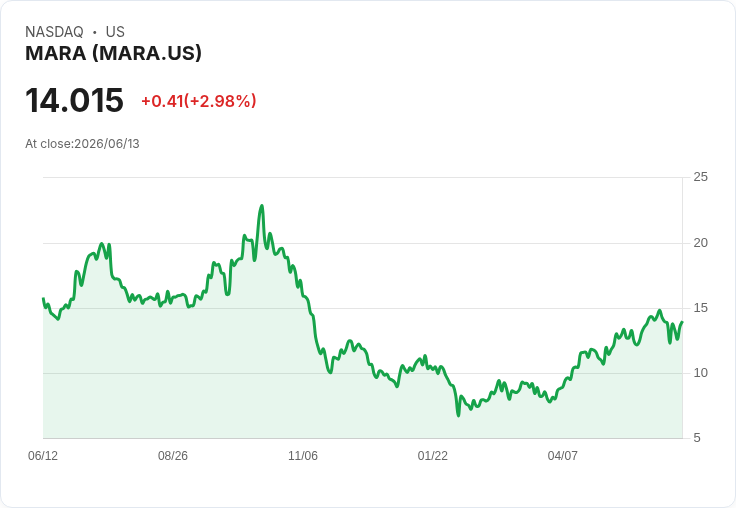This screenshot has height=508, width=736.
Task: Click the 25 y-axis price label
Action: [700, 177]
